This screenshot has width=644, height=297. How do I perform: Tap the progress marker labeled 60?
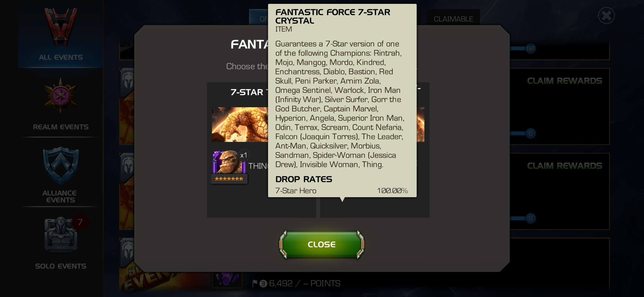531,49
